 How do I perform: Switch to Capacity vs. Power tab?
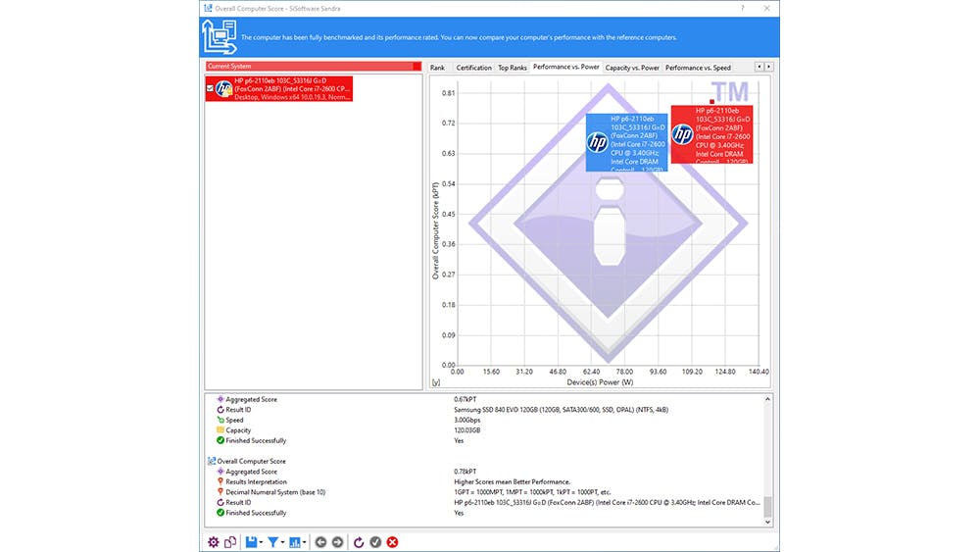632,68
